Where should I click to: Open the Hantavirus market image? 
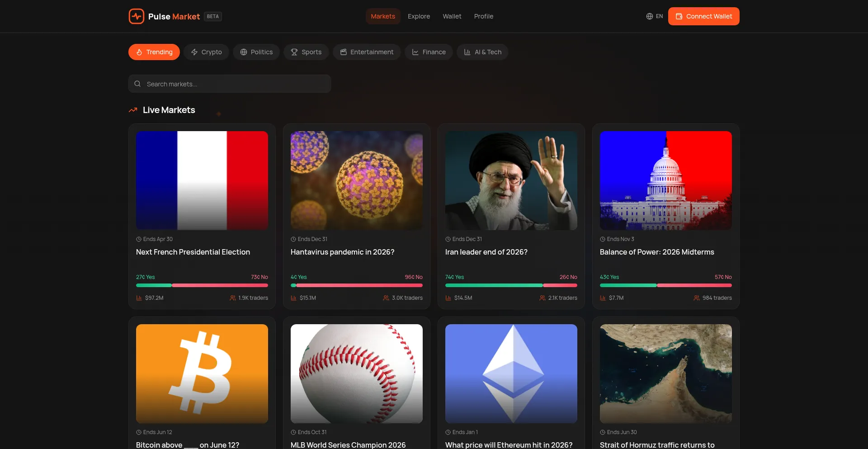click(357, 180)
